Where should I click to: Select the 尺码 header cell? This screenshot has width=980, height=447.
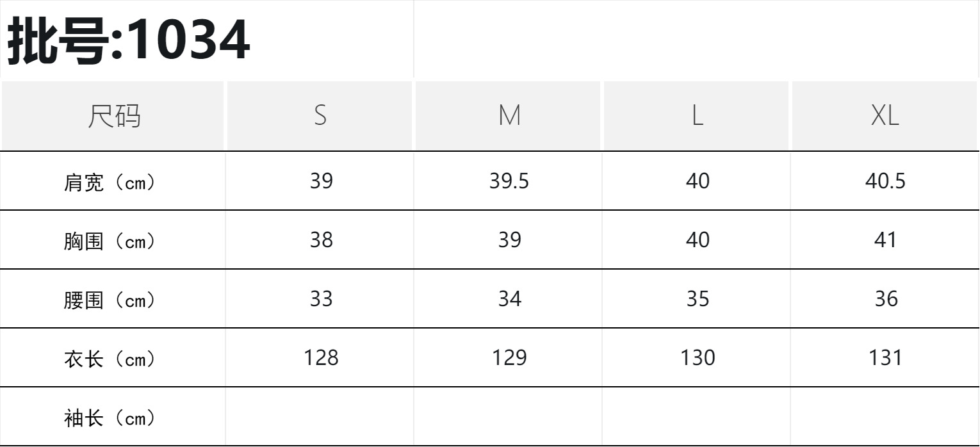[x=113, y=116]
